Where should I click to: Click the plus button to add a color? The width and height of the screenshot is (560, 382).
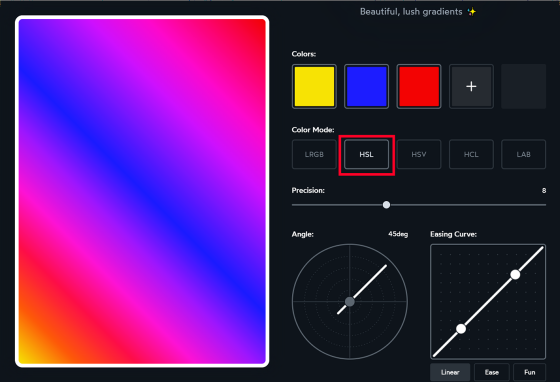[x=471, y=86]
